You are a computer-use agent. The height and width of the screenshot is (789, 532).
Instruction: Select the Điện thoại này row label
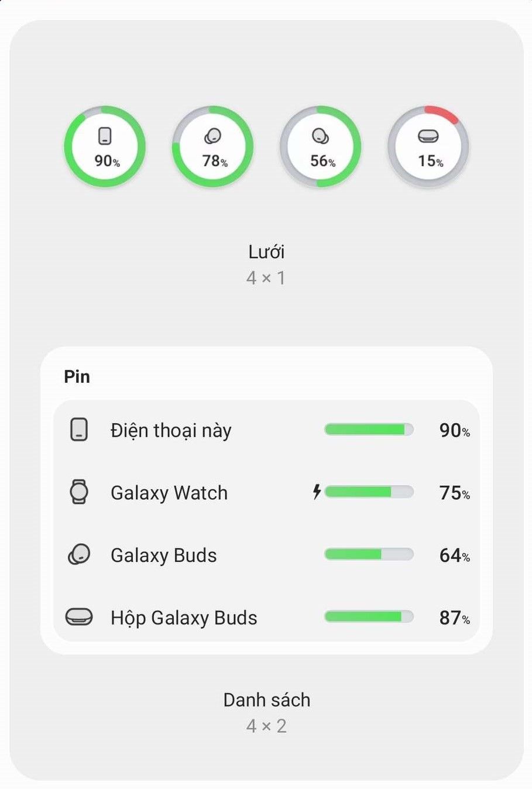point(171,431)
